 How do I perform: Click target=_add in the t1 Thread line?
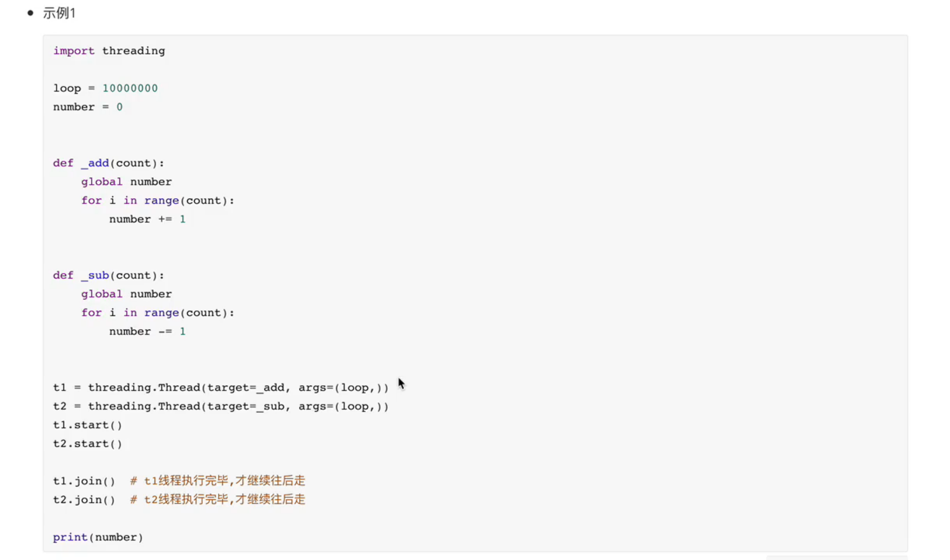pos(246,388)
